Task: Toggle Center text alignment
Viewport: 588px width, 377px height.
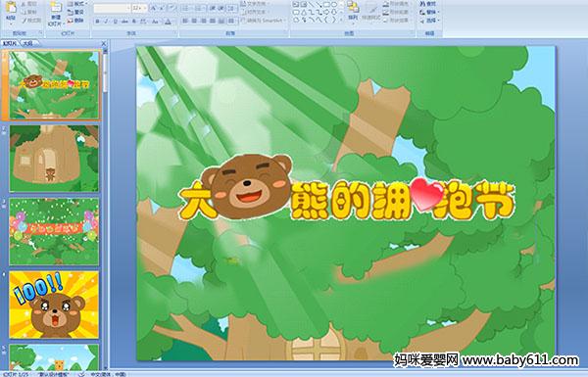Action: [194, 21]
